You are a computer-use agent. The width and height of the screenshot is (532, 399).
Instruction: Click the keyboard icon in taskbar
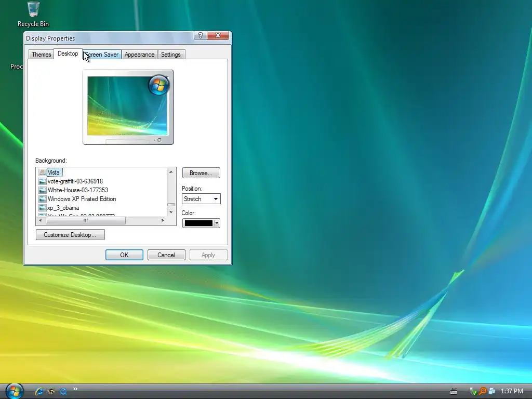click(453, 392)
